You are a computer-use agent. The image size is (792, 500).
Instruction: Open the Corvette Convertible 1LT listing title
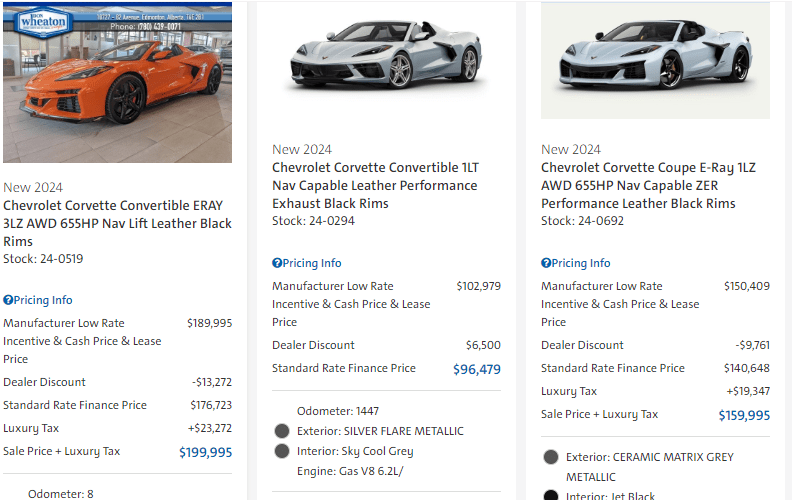coord(375,186)
